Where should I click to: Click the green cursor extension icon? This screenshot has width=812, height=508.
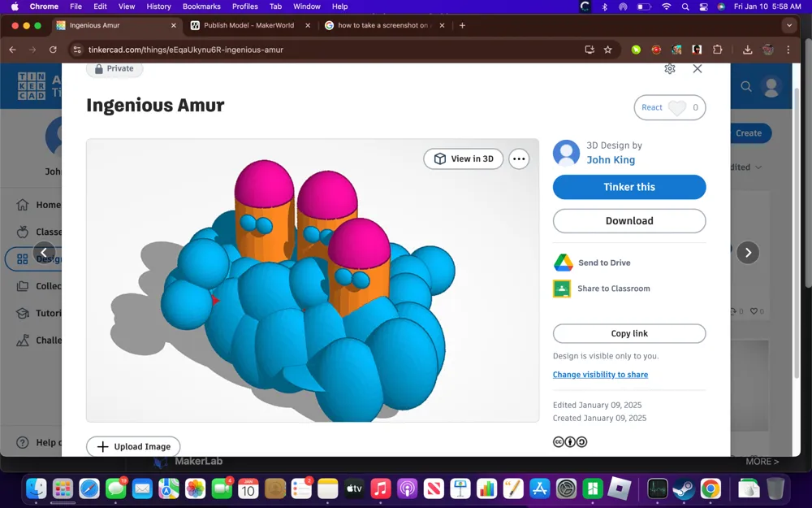tap(636, 50)
